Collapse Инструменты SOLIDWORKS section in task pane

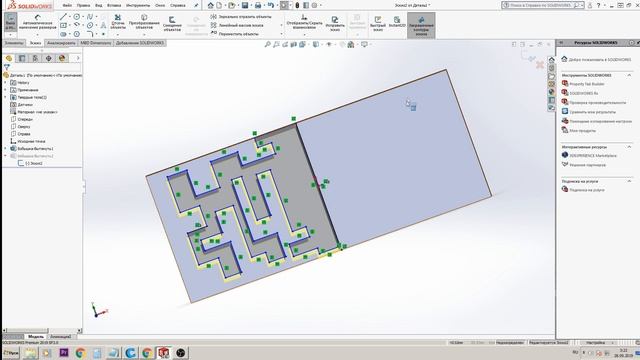click(x=629, y=76)
